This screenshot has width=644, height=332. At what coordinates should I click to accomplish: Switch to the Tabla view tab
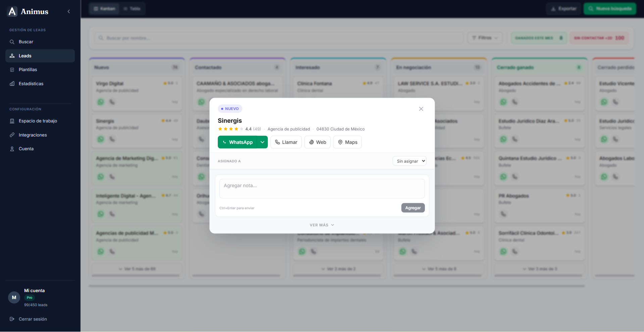pyautogui.click(x=132, y=9)
